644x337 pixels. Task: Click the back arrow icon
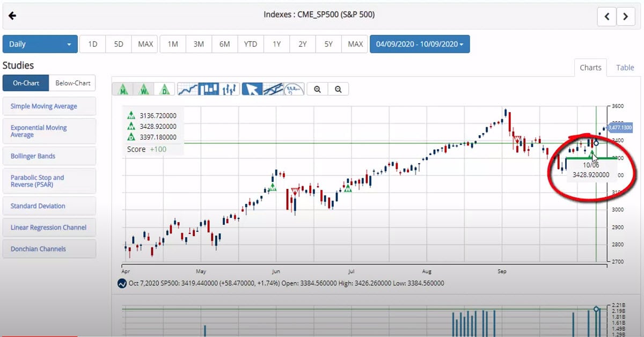click(12, 16)
